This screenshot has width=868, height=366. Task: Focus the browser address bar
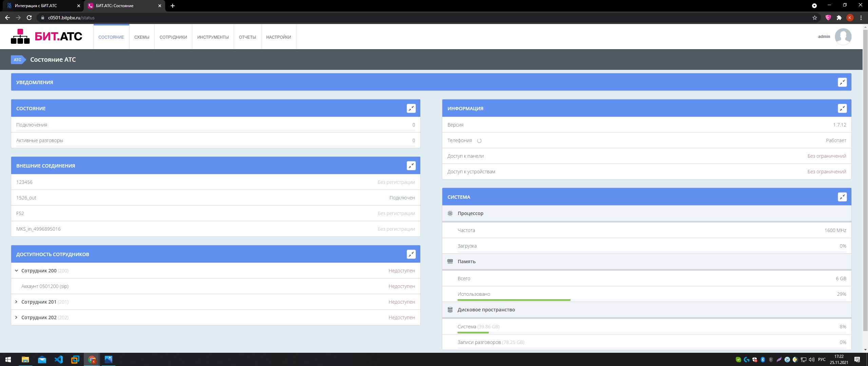pos(424,18)
